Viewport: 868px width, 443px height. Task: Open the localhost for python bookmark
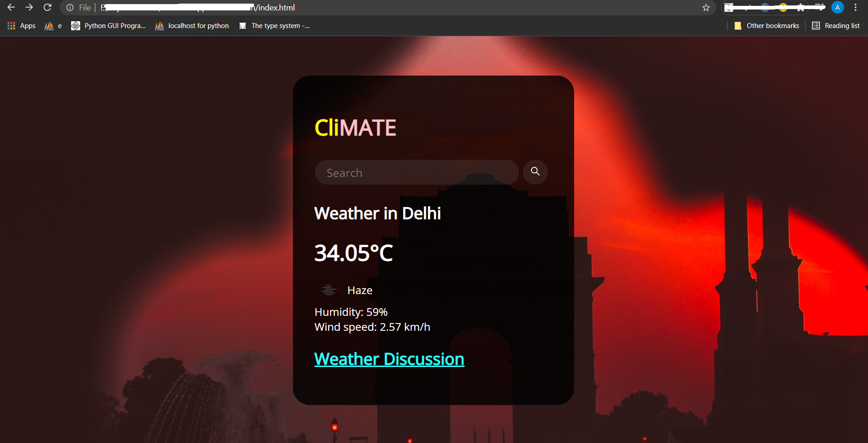point(192,26)
